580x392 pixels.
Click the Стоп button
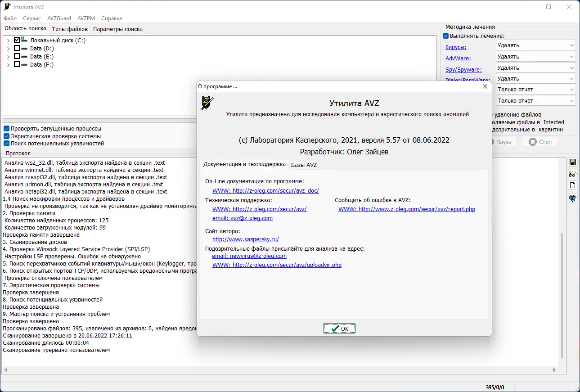(540, 142)
